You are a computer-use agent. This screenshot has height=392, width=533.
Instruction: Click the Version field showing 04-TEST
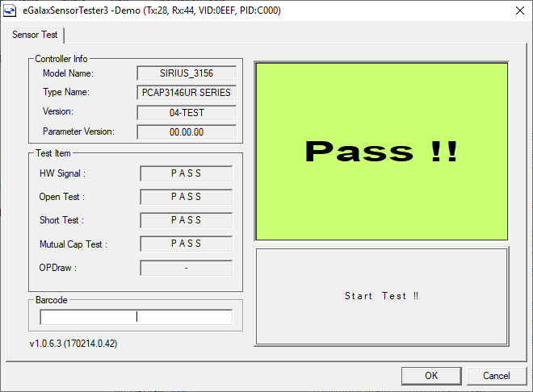186,112
